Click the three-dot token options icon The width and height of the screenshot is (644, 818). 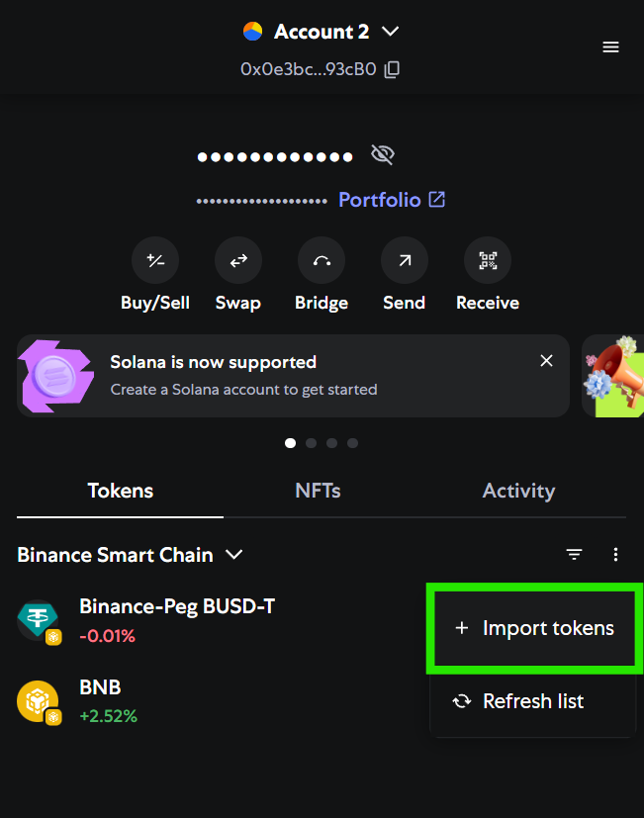[616, 555]
